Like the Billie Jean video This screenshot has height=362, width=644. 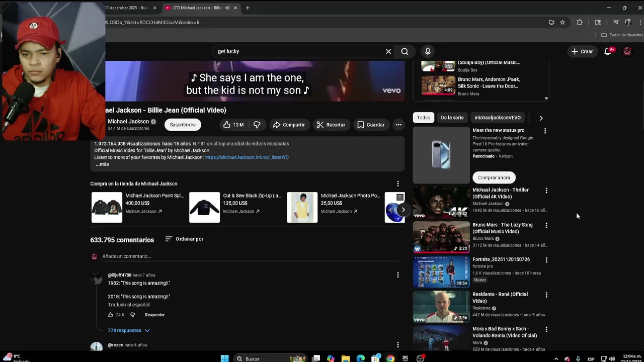click(x=233, y=125)
